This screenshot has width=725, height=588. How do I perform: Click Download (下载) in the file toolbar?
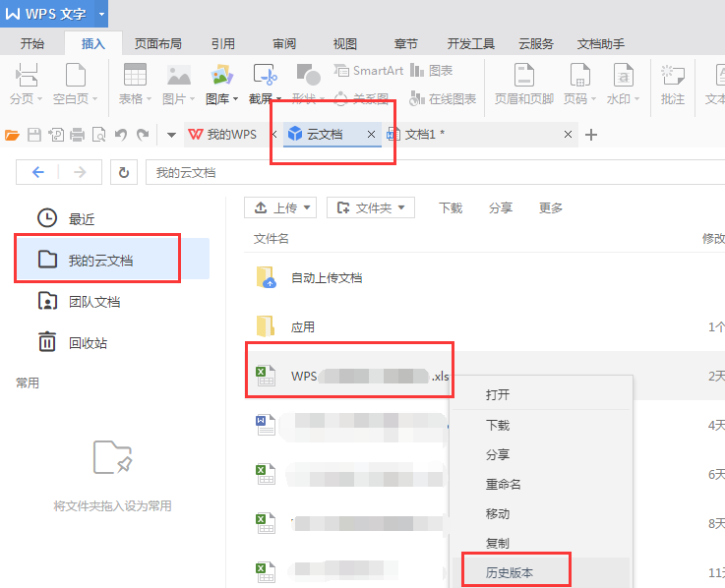(x=451, y=208)
